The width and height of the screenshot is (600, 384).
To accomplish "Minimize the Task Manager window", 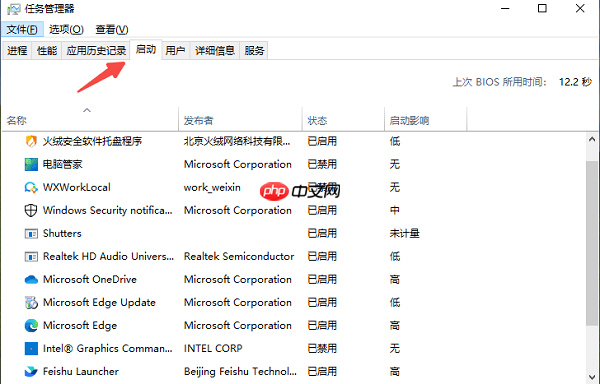I will click(505, 8).
